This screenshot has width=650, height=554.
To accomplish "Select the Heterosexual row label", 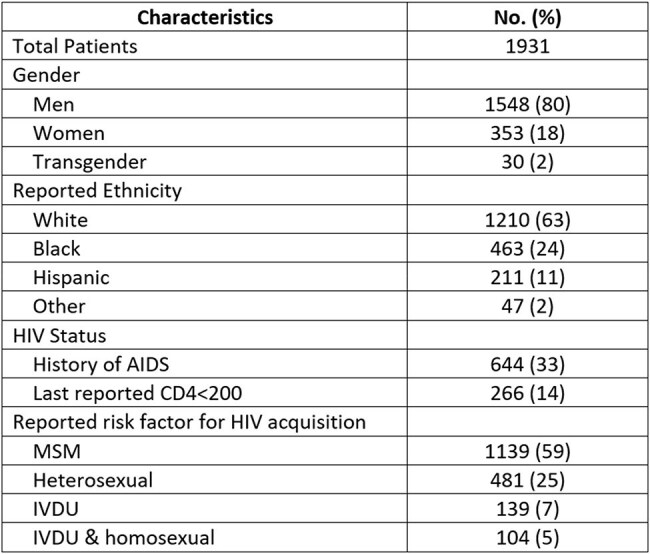I will [93, 480].
